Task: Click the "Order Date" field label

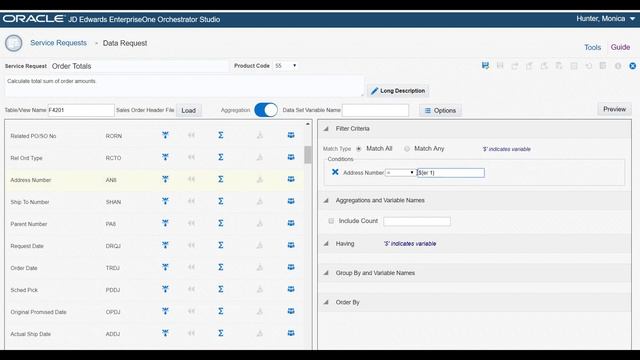Action: [24, 268]
